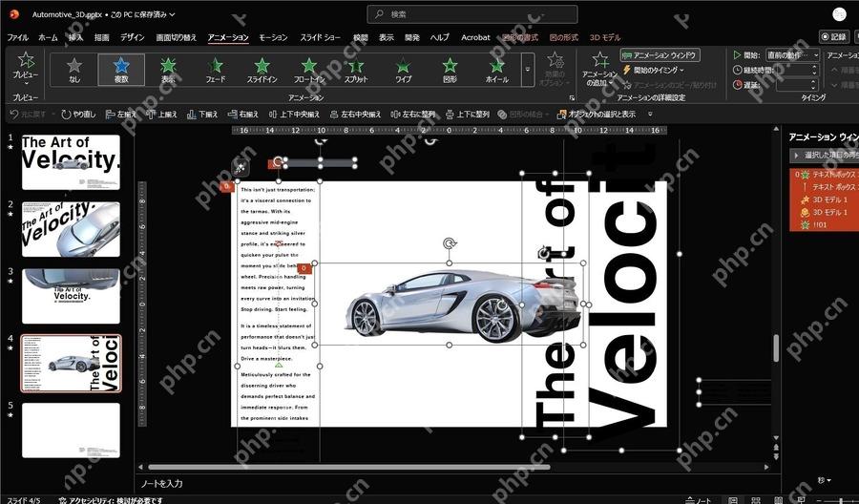Expand the animation gallery more arrow
Image resolution: width=859 pixels, height=504 pixels.
(528, 70)
